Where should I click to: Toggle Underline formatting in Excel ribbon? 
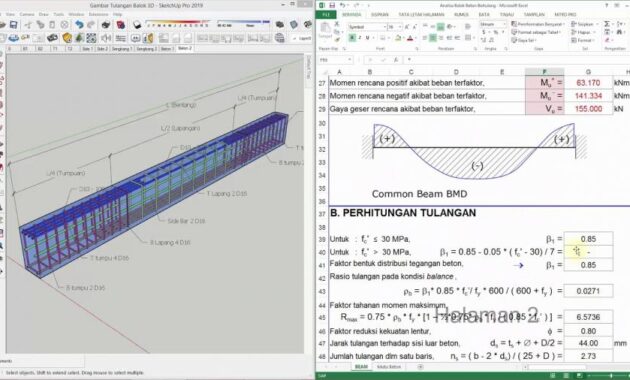coord(367,38)
